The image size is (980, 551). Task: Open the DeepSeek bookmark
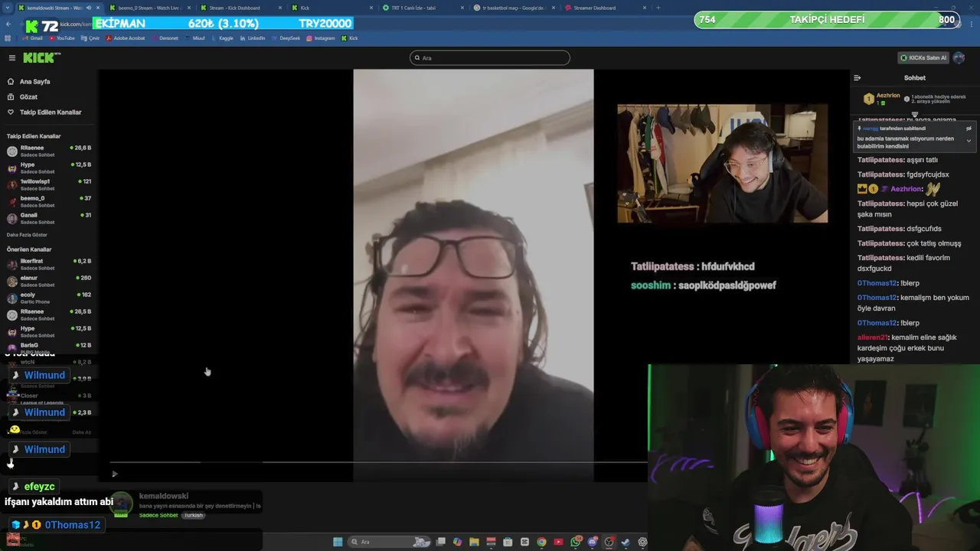[x=286, y=38]
